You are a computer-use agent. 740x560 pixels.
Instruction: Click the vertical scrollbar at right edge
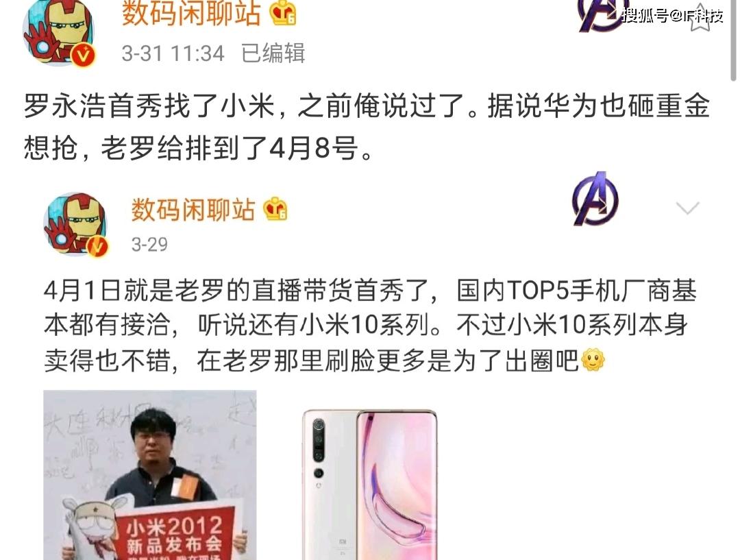click(x=733, y=40)
